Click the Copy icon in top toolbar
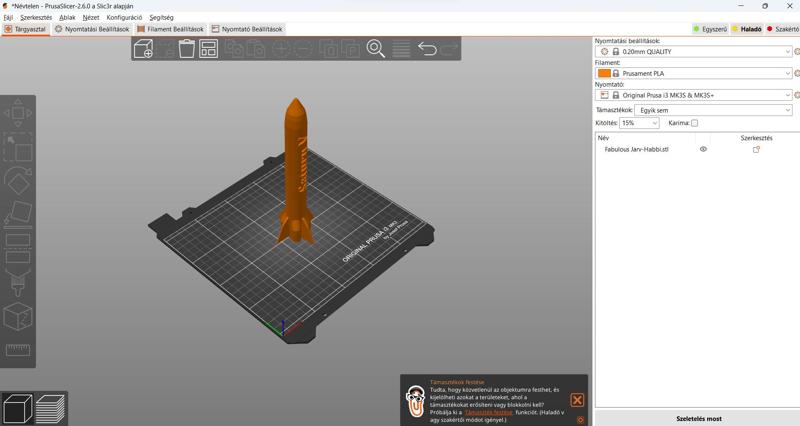 234,49
